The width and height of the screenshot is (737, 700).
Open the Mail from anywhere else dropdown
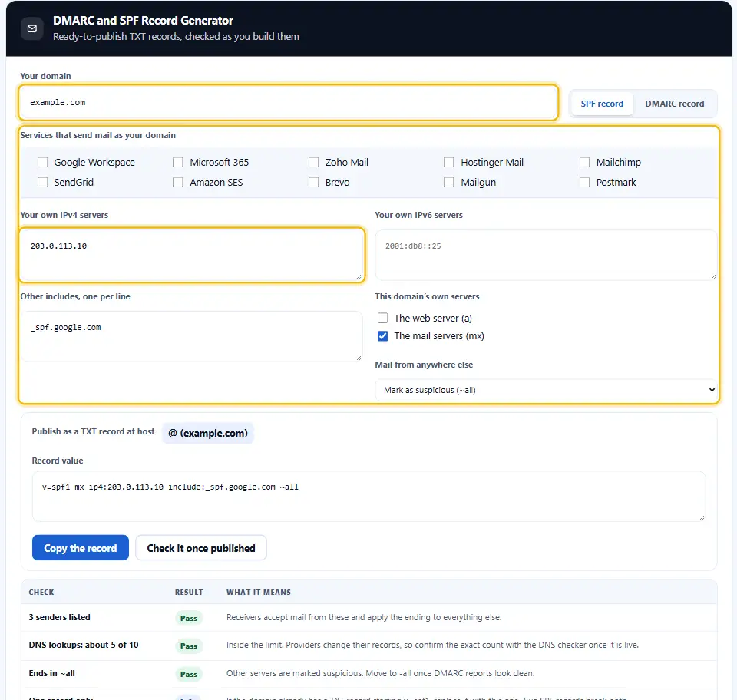(x=546, y=390)
